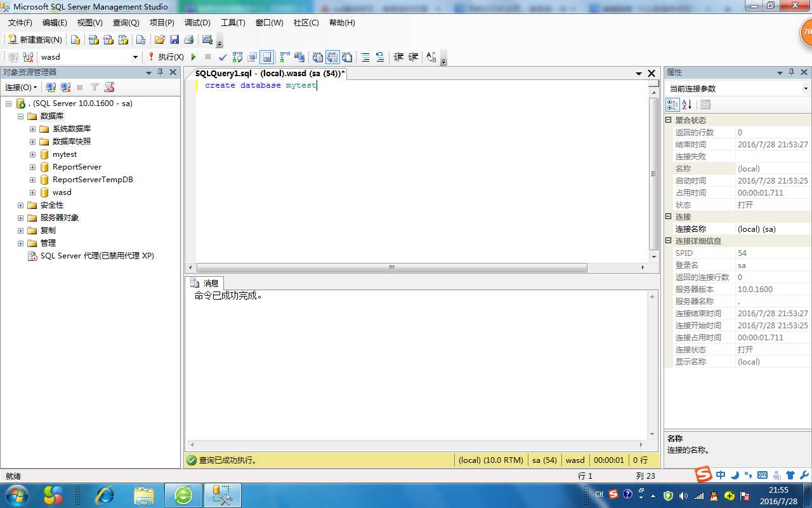Collapse the 聚合状态 property group
This screenshot has height=508, width=812.
point(668,120)
